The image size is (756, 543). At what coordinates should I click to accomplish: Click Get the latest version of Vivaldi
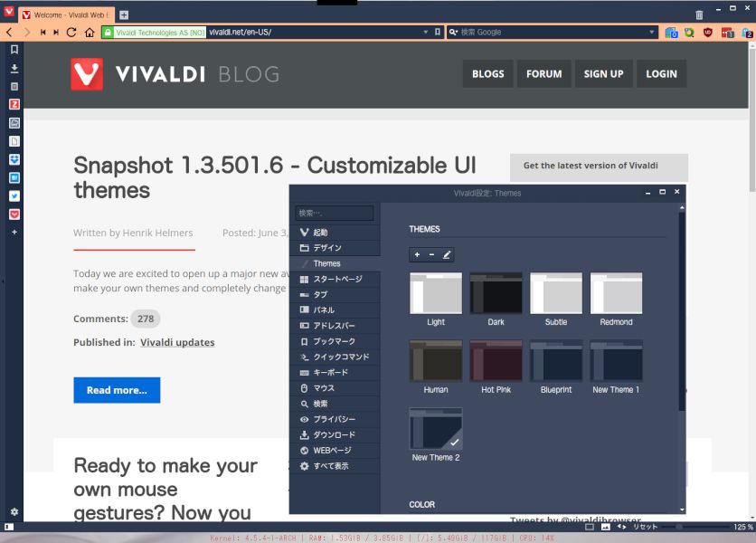click(599, 167)
